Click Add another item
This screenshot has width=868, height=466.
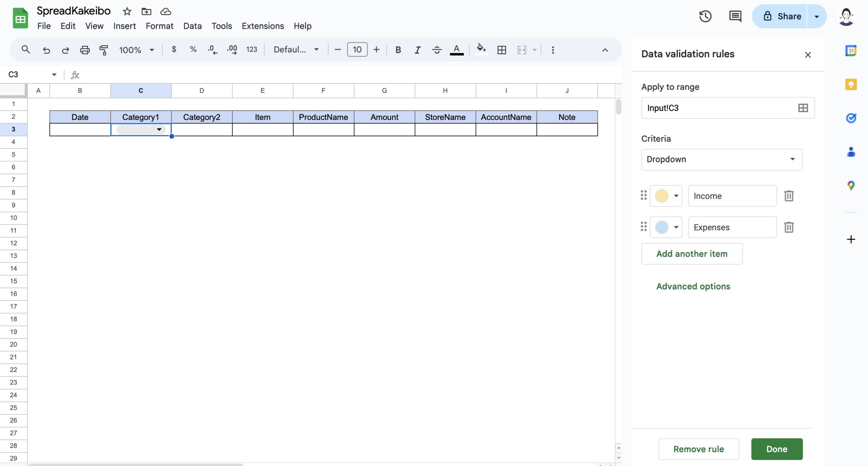click(692, 253)
